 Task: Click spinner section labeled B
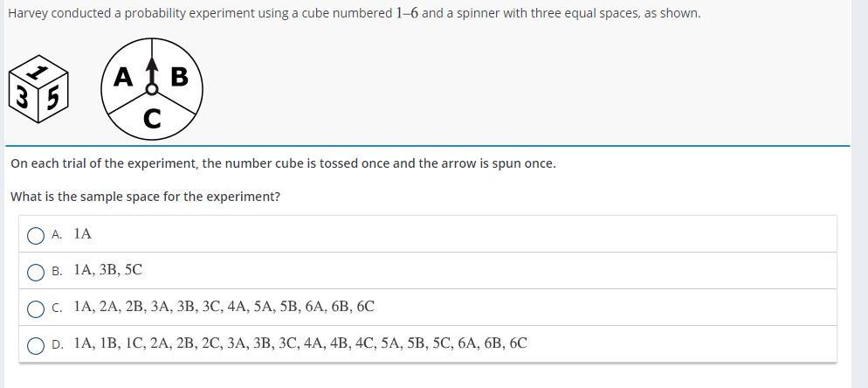179,77
